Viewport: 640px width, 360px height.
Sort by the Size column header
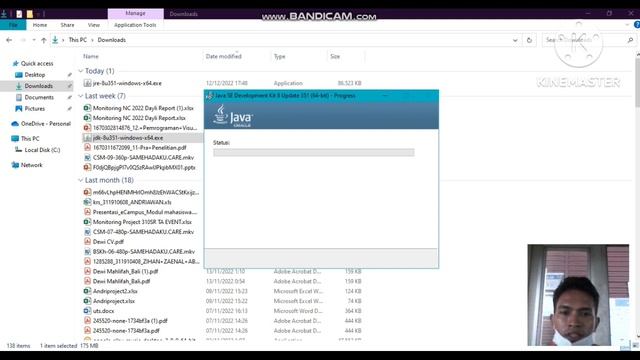335,56
